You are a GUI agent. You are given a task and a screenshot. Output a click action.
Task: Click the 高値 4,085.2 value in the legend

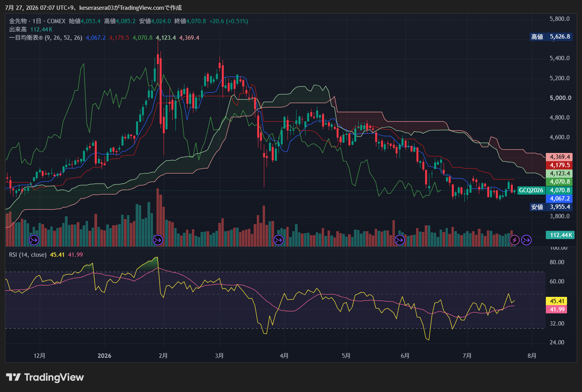[x=120, y=21]
